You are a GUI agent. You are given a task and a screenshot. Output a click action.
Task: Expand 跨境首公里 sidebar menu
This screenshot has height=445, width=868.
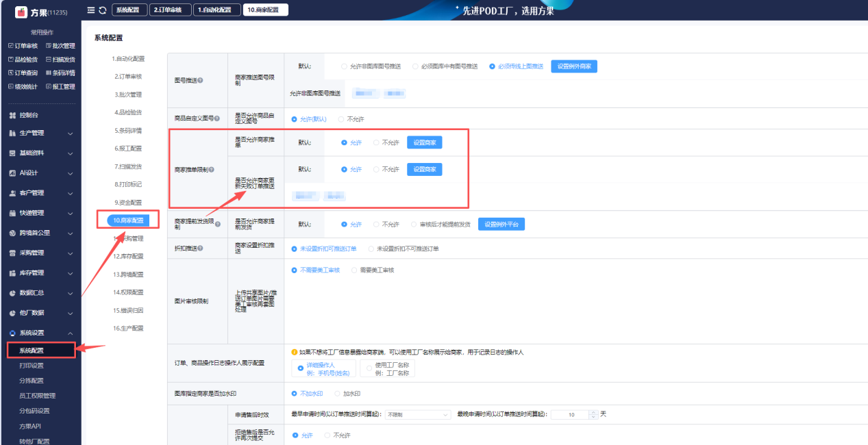40,233
